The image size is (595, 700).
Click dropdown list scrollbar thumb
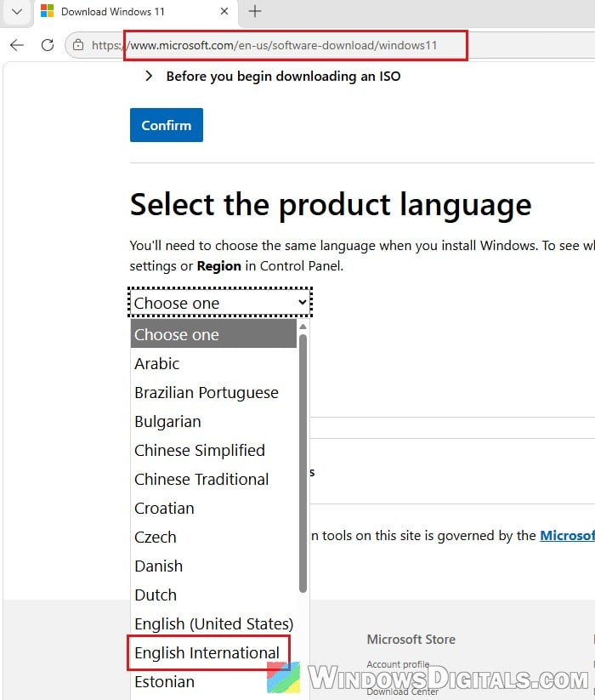(x=303, y=464)
